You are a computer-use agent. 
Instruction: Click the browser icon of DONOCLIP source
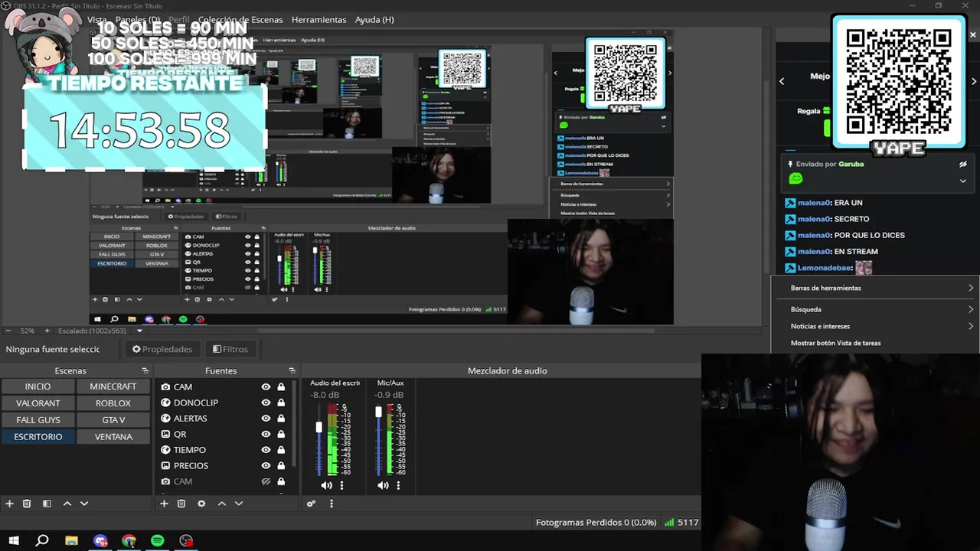165,403
